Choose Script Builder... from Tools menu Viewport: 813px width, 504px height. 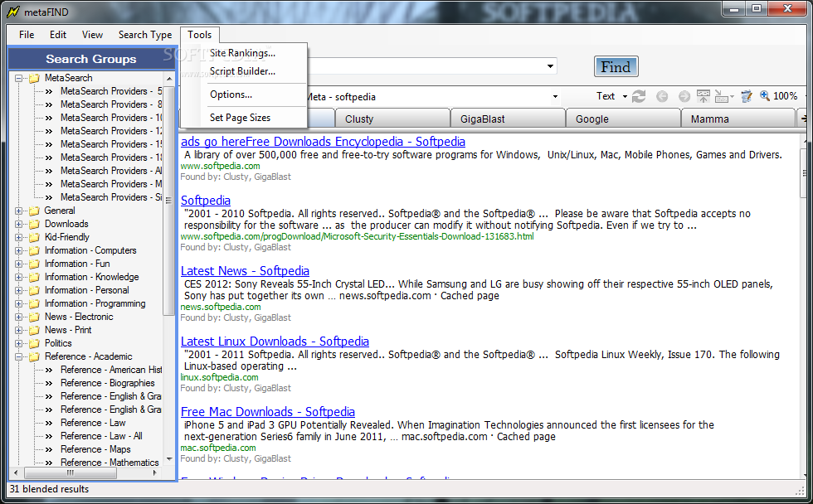tap(242, 71)
